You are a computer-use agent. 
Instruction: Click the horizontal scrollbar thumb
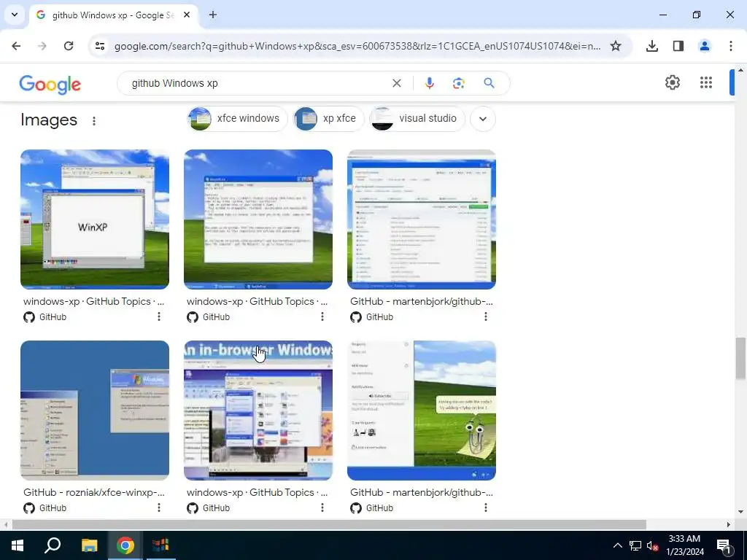(x=329, y=525)
